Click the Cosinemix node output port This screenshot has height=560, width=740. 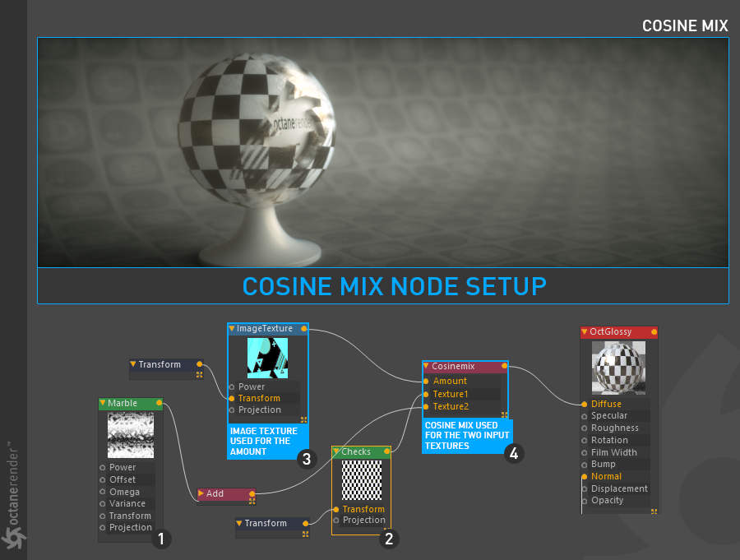coord(505,366)
